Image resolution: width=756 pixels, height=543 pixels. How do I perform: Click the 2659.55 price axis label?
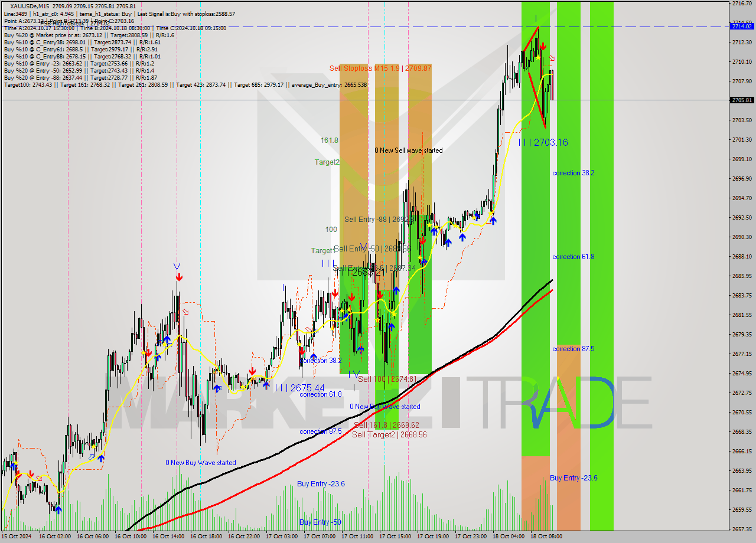coord(741,510)
